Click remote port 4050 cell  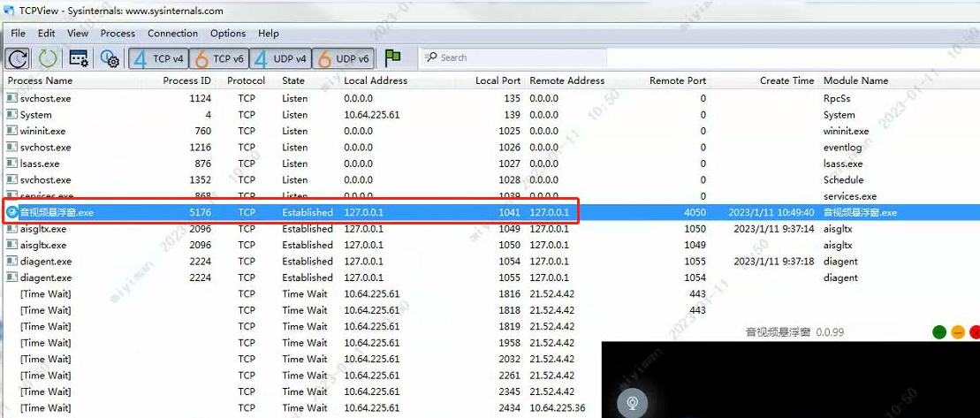695,212
